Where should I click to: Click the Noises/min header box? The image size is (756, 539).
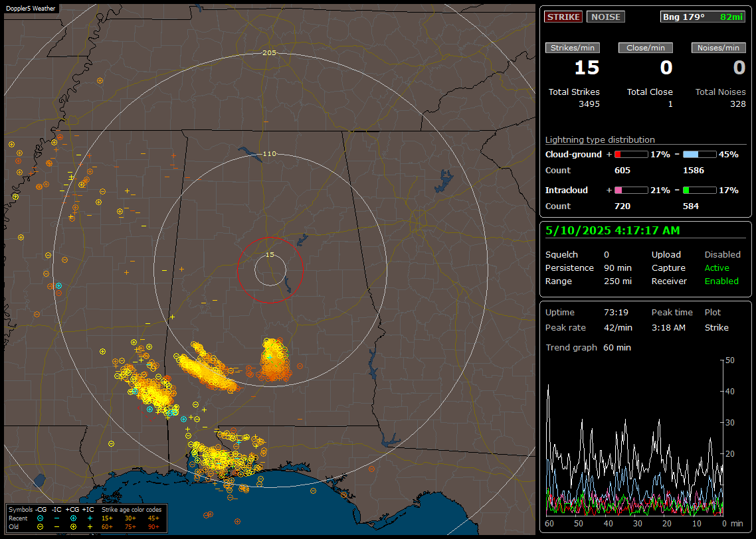coord(718,48)
